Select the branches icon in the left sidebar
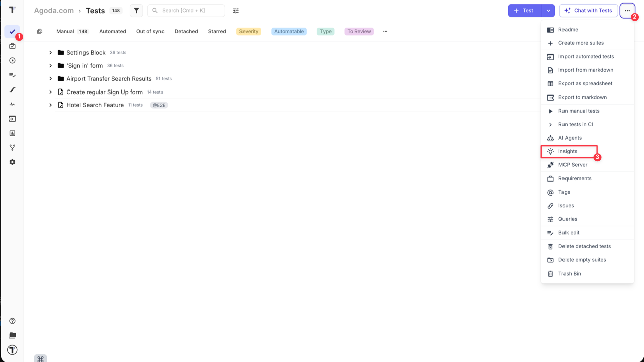The height and width of the screenshot is (362, 644). pyautogui.click(x=12, y=147)
